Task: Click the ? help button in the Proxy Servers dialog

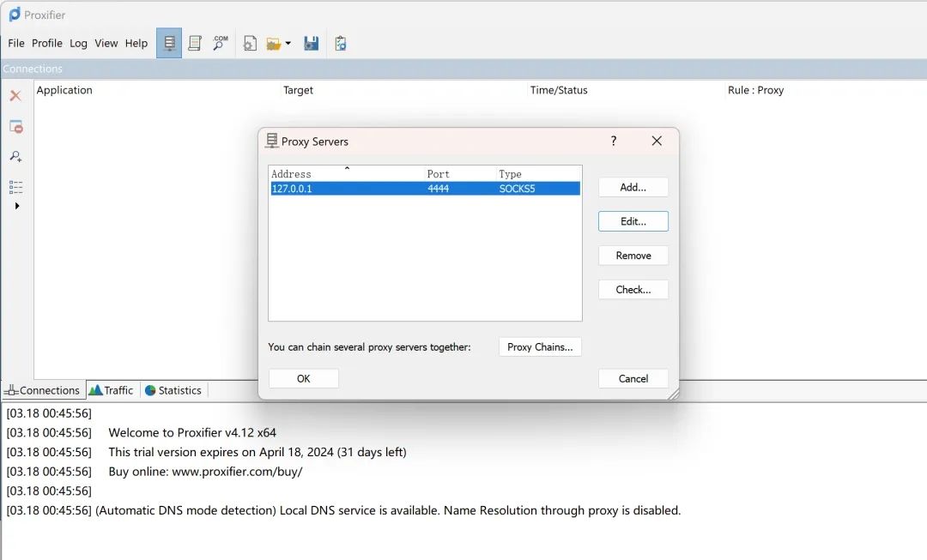Action: tap(614, 141)
